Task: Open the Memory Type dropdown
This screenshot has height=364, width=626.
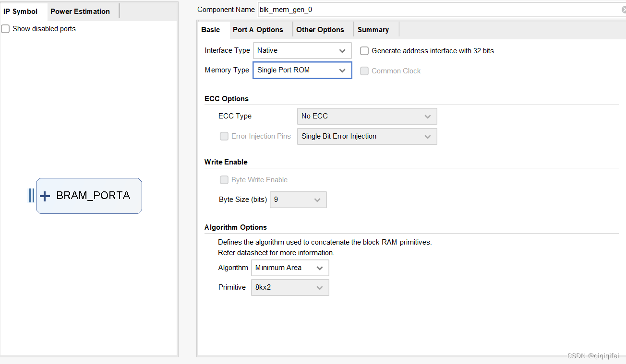Action: [302, 70]
